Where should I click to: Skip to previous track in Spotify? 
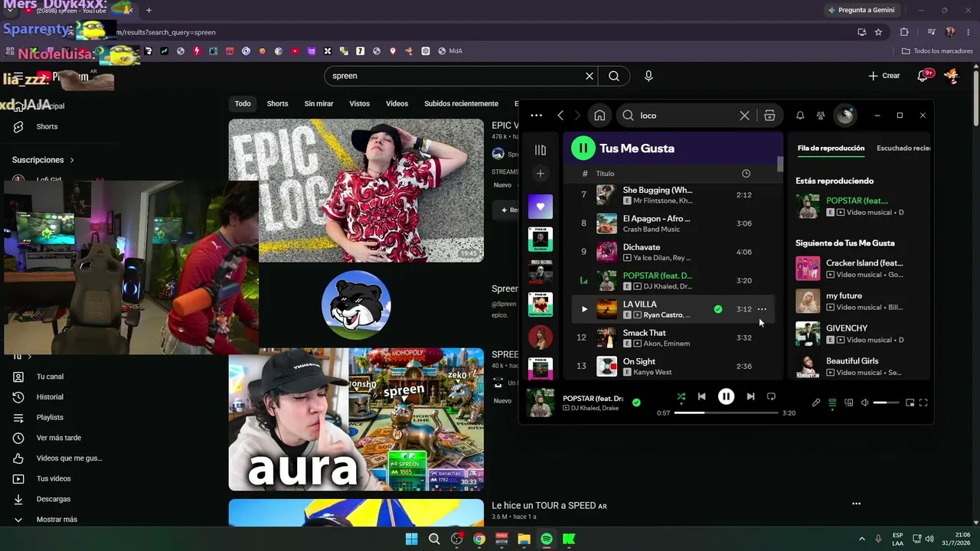tap(701, 396)
